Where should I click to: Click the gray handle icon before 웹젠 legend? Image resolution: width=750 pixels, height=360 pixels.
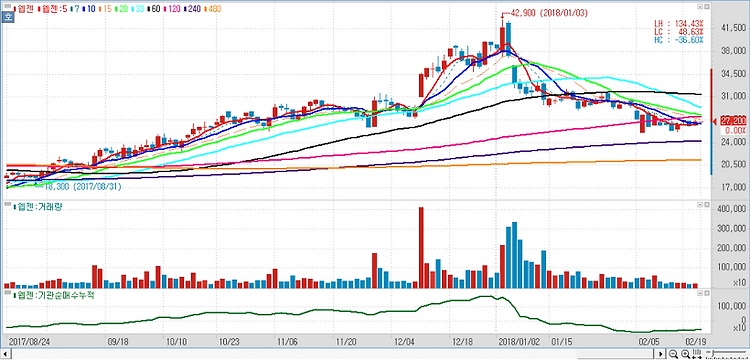point(7,6)
